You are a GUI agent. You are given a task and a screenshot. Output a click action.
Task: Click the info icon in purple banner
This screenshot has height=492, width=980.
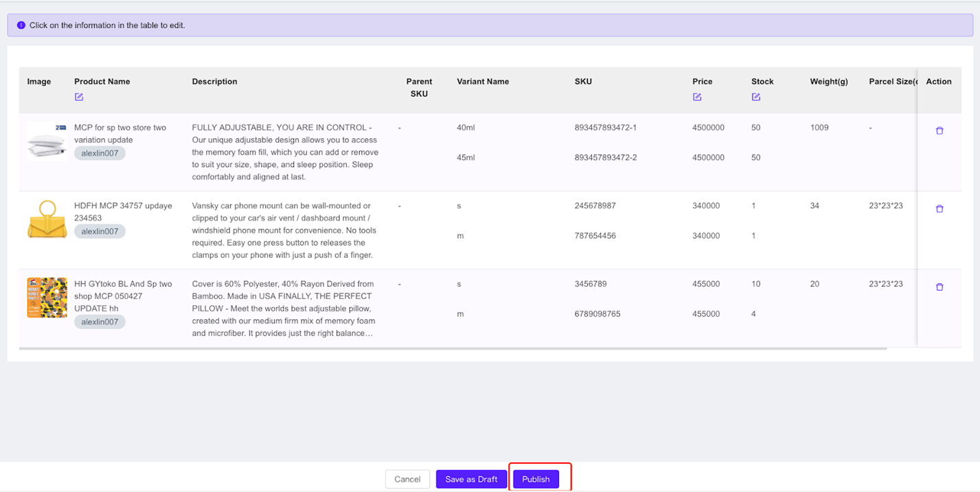point(21,25)
